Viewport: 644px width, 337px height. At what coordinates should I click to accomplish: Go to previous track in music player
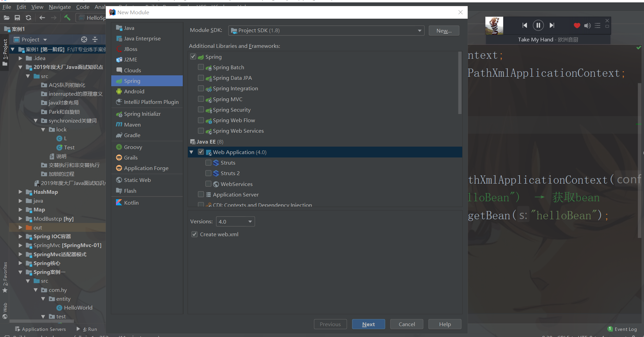(525, 25)
